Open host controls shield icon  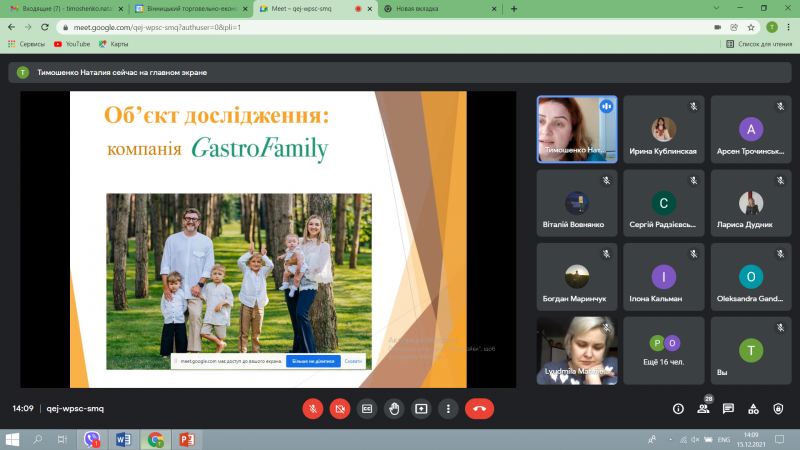pyautogui.click(x=778, y=409)
